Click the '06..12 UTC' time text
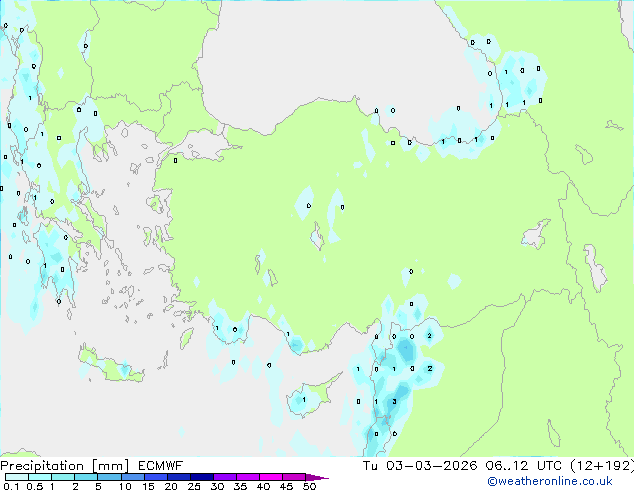The width and height of the screenshot is (634, 490). click(524, 466)
